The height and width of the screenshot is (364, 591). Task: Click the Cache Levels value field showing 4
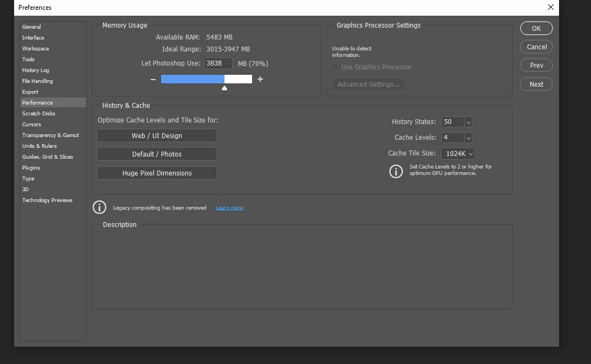pos(453,138)
